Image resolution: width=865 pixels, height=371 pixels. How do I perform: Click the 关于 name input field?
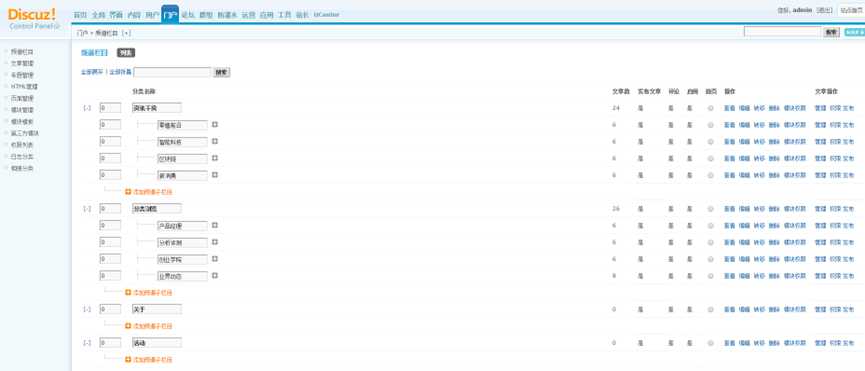(x=157, y=309)
